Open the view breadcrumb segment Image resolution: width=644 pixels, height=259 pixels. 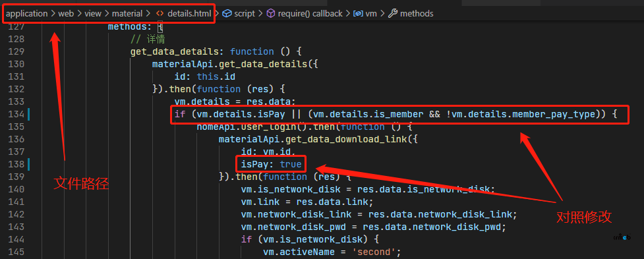[93, 14]
